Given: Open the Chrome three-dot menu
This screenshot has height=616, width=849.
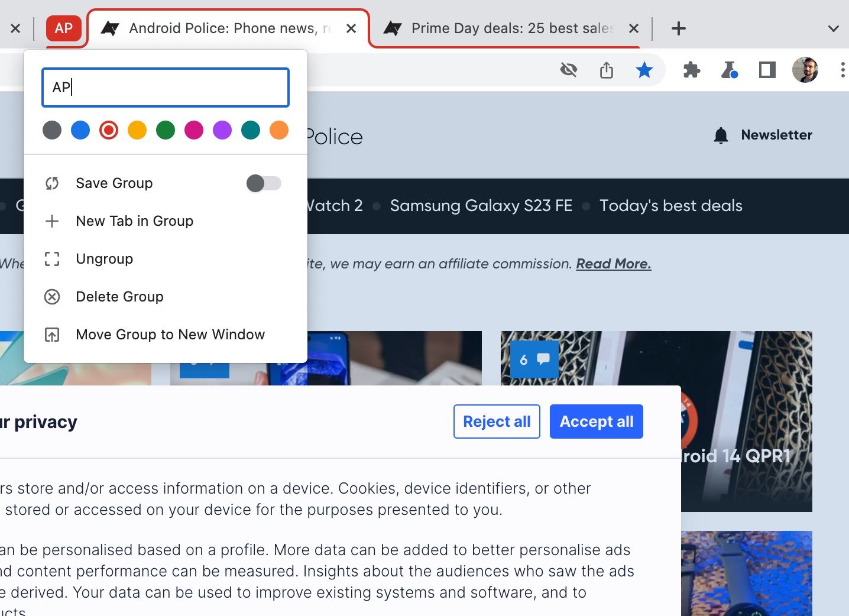Looking at the screenshot, I should pos(842,70).
